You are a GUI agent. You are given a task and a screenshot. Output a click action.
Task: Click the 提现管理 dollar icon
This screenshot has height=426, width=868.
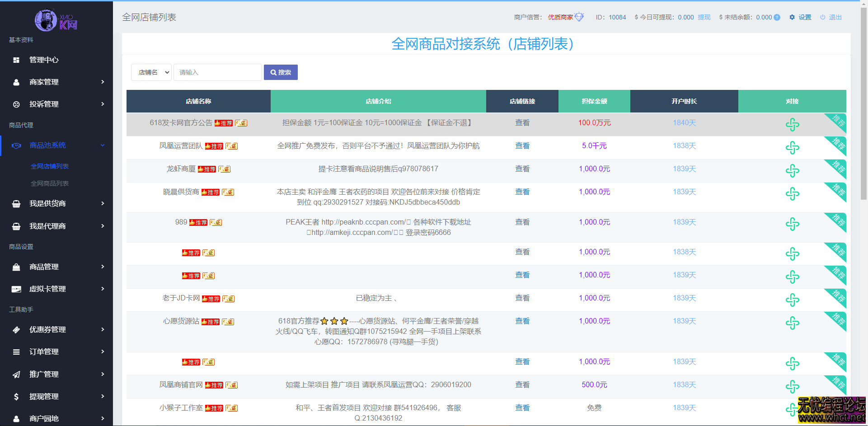16,396
